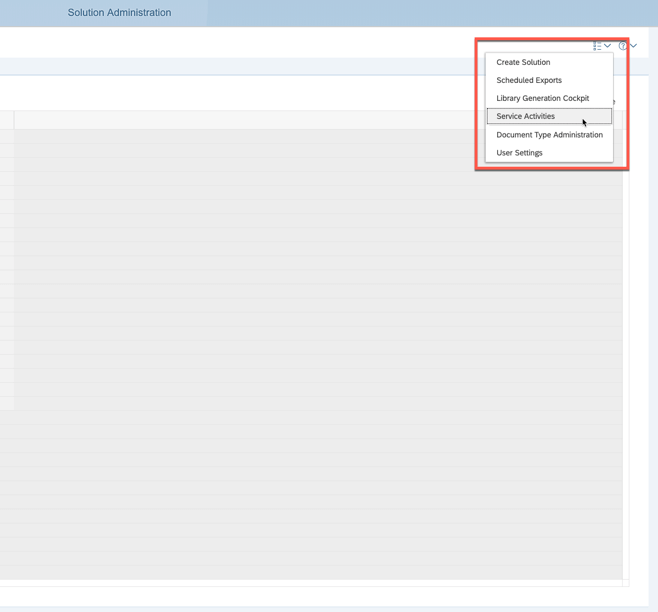Open the global functions list icon menu
The width and height of the screenshot is (658, 612).
pyautogui.click(x=597, y=46)
